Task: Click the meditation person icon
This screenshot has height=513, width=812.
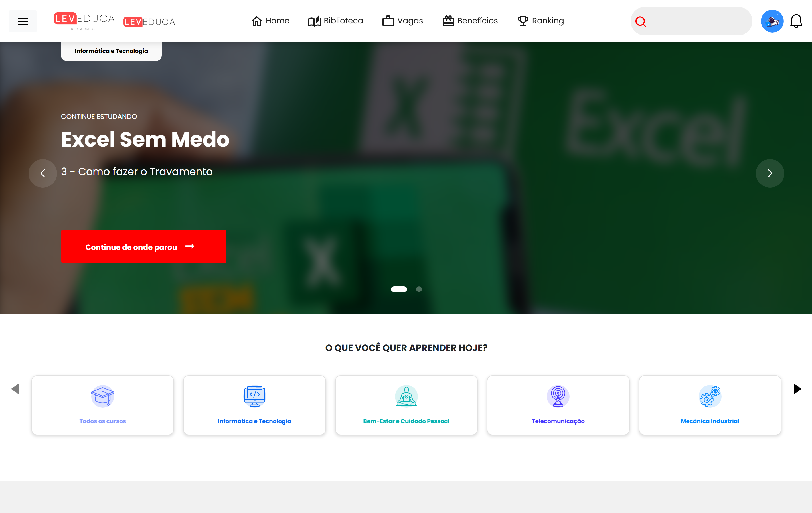Action: 406,396
